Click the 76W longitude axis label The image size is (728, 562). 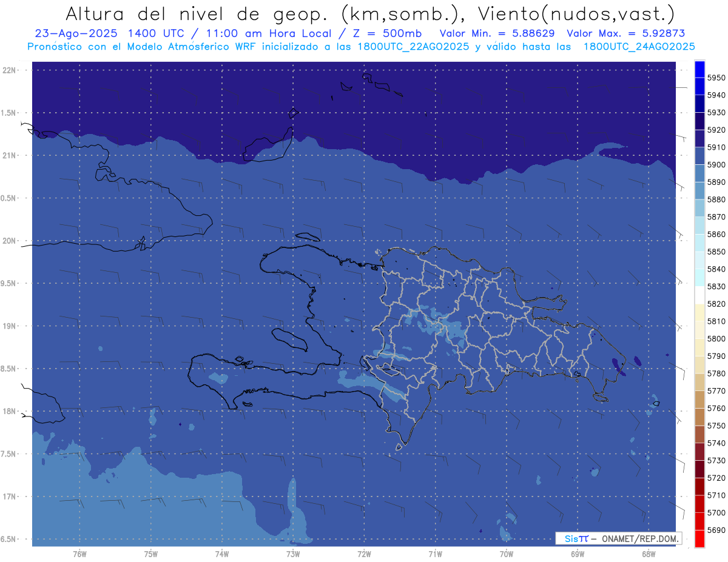(x=79, y=554)
